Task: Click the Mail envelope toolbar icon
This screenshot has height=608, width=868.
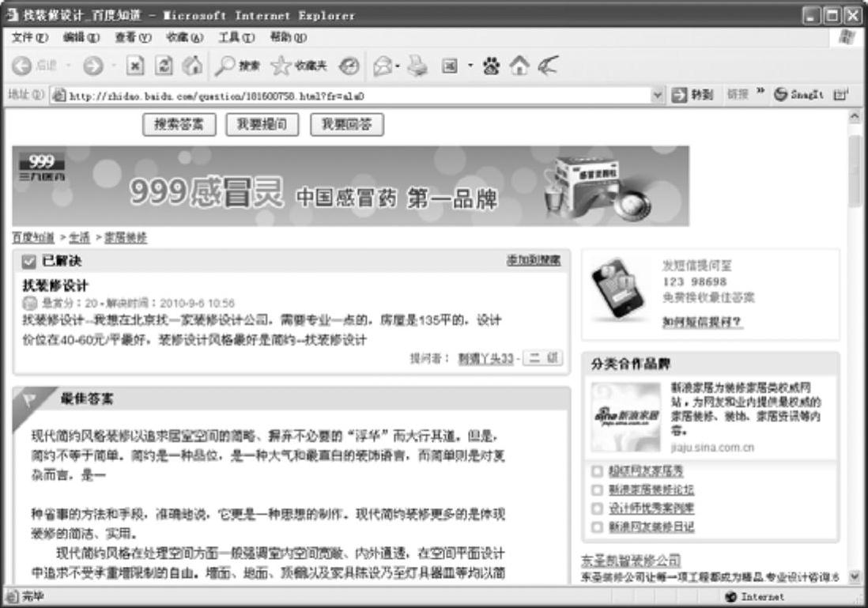Action: pyautogui.click(x=382, y=66)
